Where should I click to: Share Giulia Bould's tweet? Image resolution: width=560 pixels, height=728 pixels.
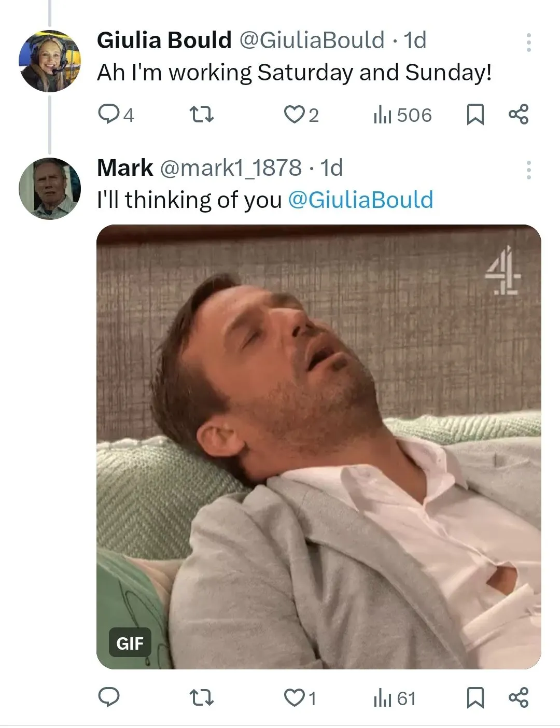[518, 115]
